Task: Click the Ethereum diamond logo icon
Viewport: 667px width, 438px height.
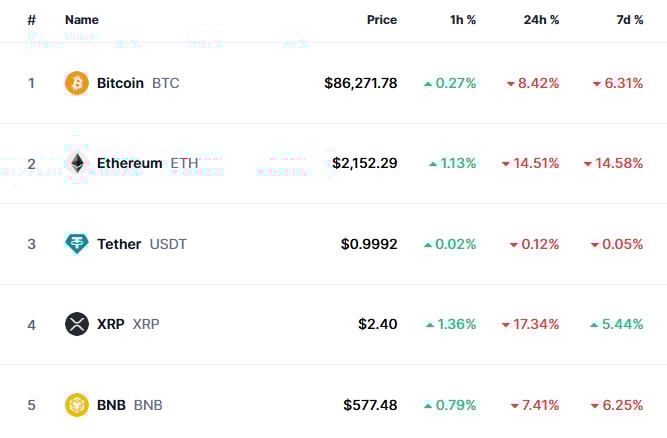Action: 77,163
